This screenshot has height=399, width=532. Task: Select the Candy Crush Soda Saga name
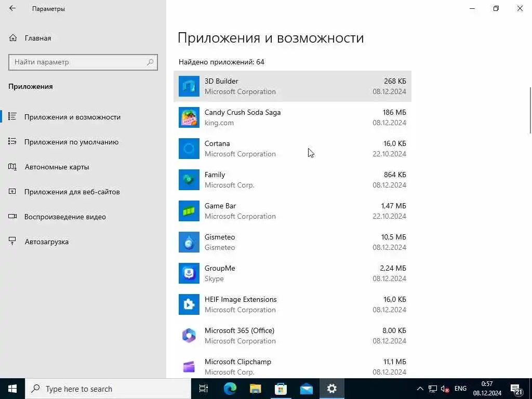click(x=243, y=112)
